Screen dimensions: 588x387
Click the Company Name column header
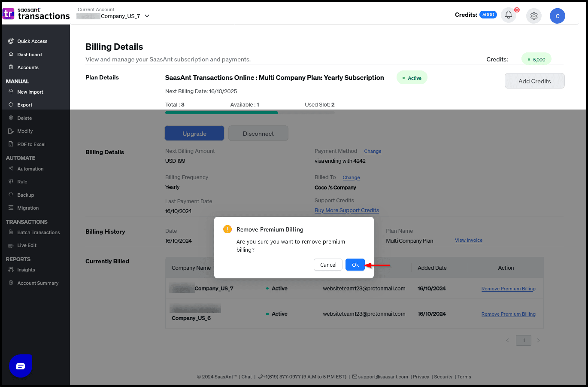click(x=191, y=268)
